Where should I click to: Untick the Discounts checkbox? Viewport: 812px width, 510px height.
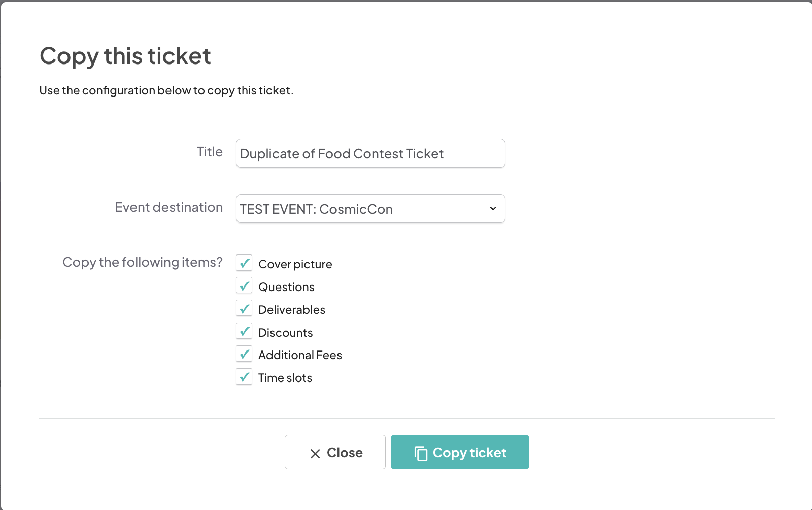point(244,332)
